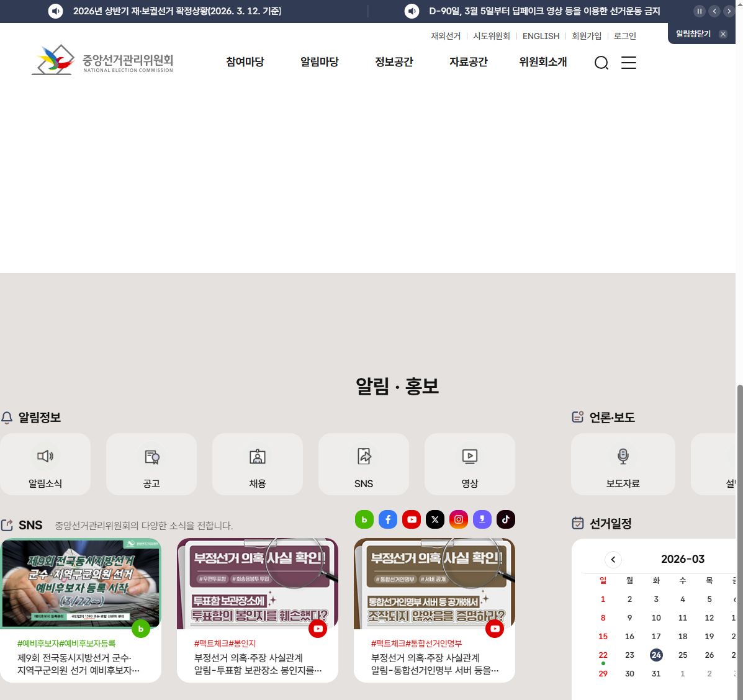Open the 알림소식 speaker shortcut
743x700 pixels.
tap(45, 464)
